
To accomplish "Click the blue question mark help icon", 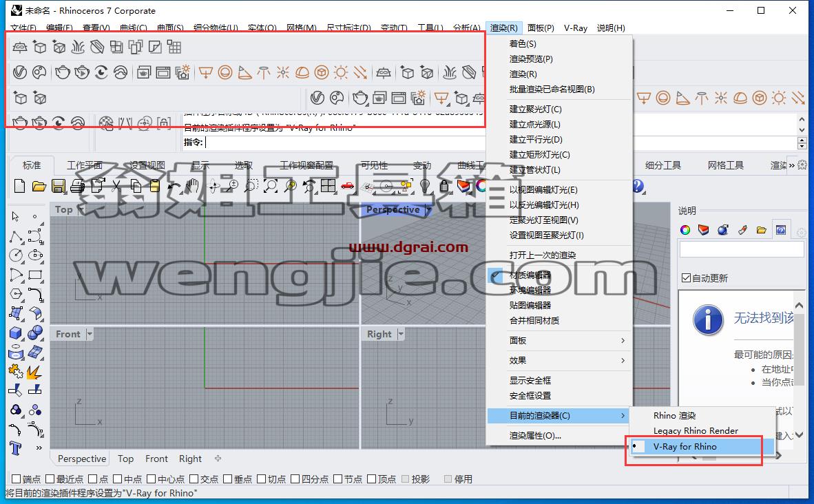I will click(638, 186).
